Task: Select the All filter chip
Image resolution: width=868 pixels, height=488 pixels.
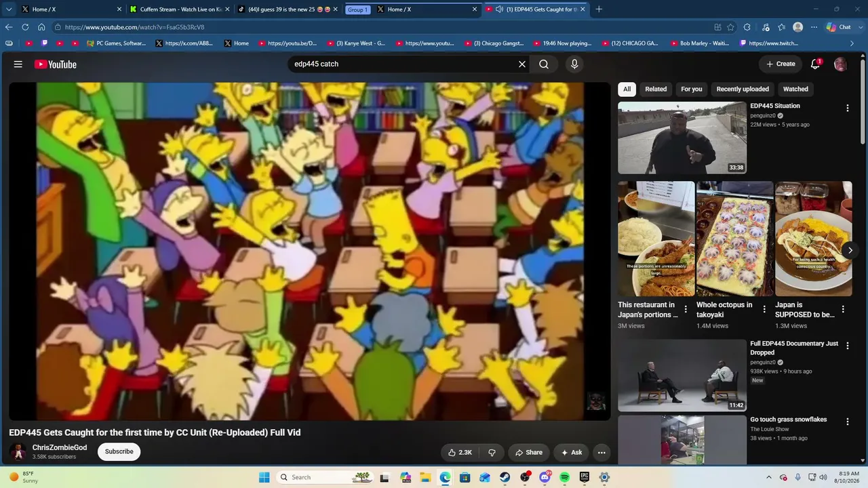Action: coord(627,89)
